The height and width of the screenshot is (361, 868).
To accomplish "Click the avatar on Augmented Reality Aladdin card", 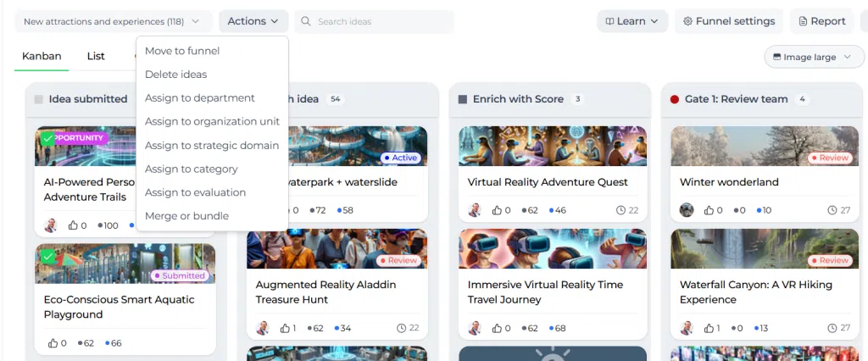I will [x=263, y=328].
